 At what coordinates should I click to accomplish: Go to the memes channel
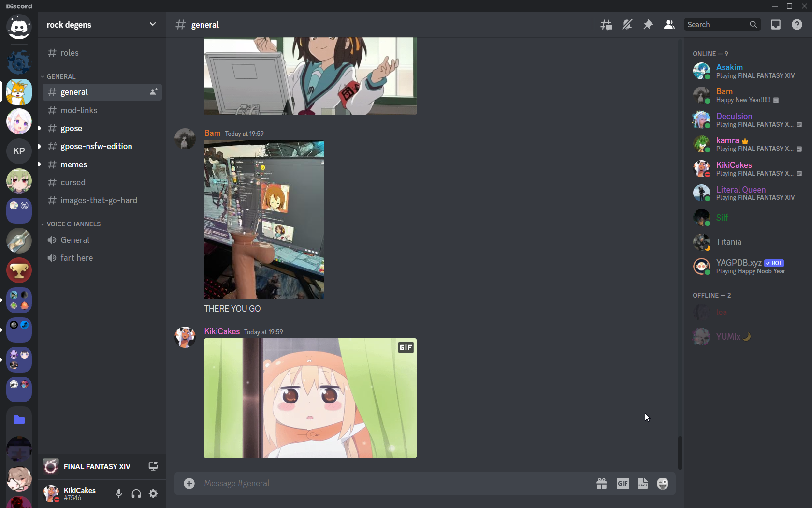coord(102,164)
